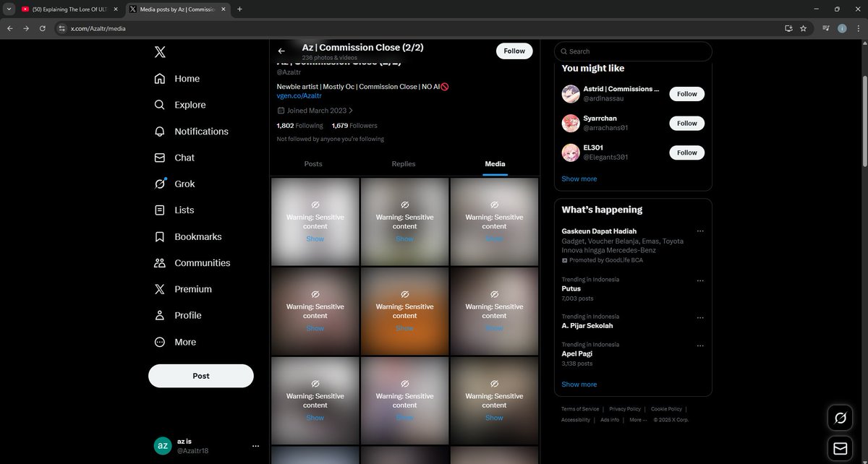This screenshot has width=868, height=464.
Task: Open options for Apel Pagi trend
Action: click(x=700, y=345)
